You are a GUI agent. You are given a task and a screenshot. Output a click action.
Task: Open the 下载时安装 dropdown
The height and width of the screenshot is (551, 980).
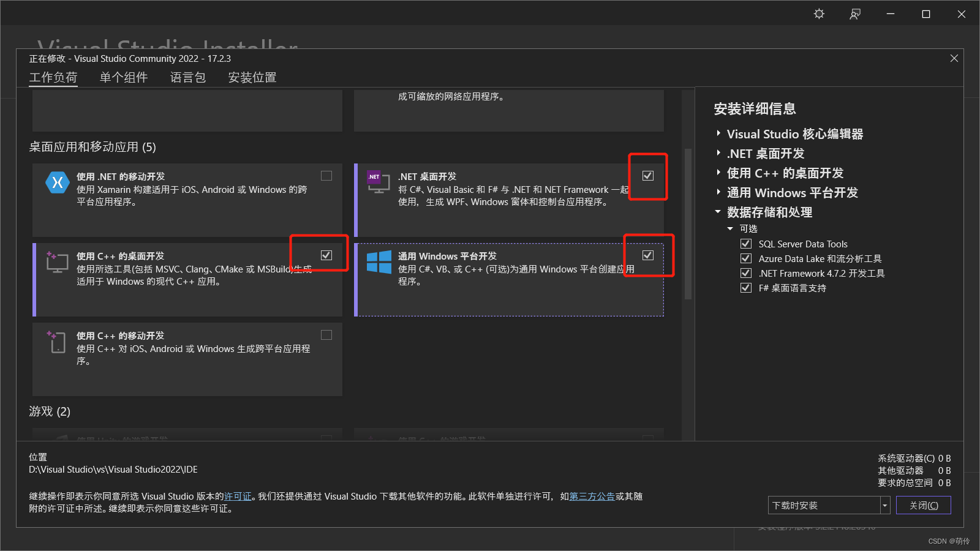[884, 504]
